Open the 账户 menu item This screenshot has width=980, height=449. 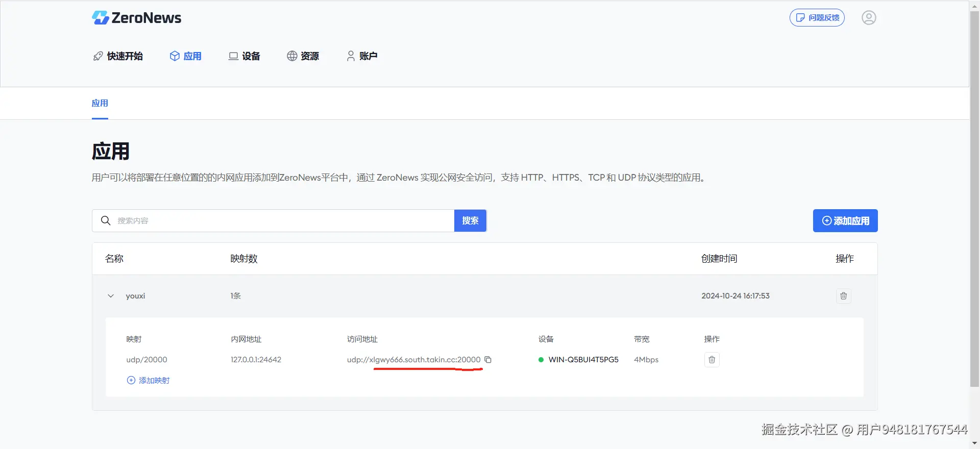362,56
